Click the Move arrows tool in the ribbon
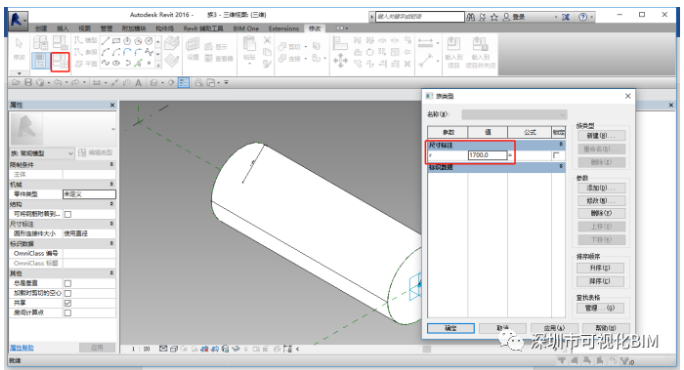 coord(340,61)
